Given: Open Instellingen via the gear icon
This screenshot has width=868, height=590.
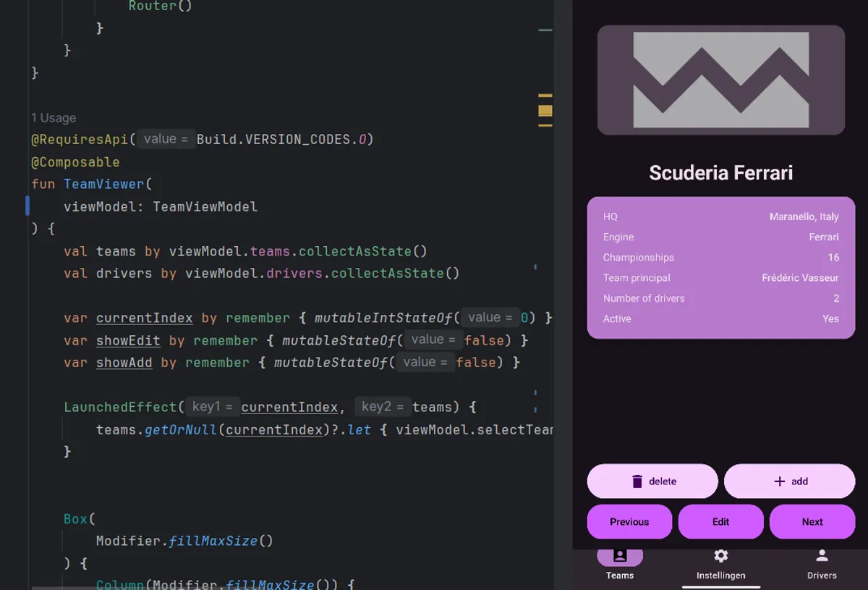Looking at the screenshot, I should point(720,556).
